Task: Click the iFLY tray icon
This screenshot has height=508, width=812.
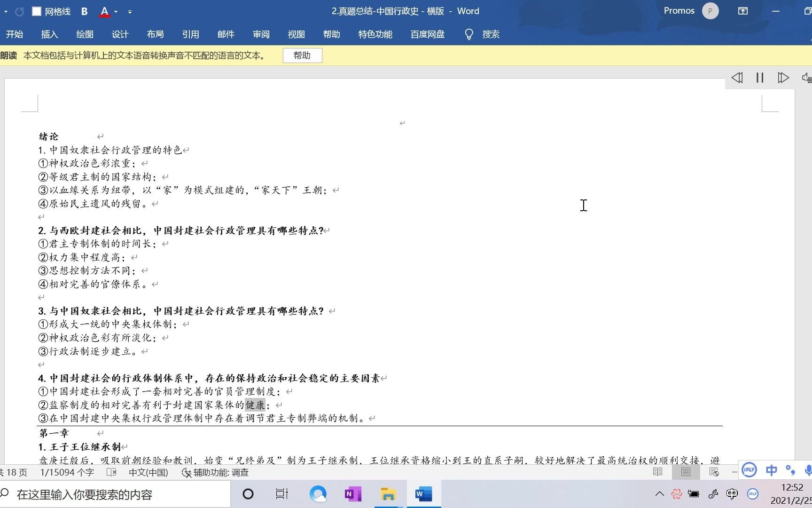Action: point(753,493)
